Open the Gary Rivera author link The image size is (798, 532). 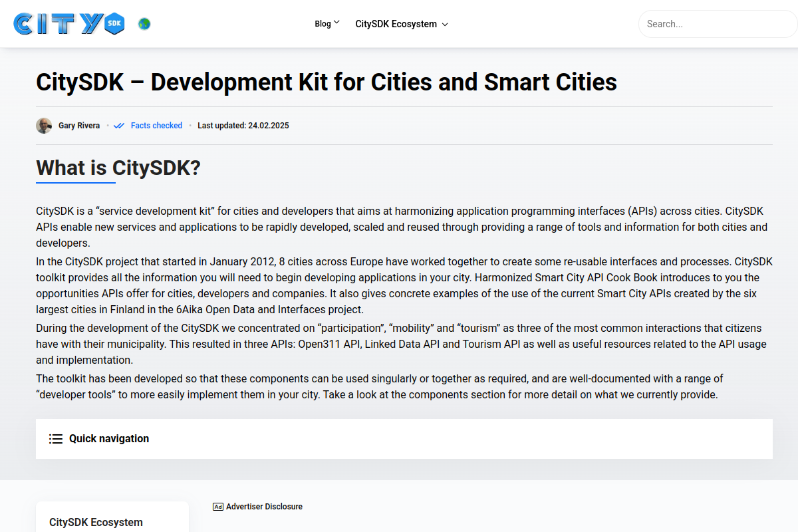pos(79,126)
